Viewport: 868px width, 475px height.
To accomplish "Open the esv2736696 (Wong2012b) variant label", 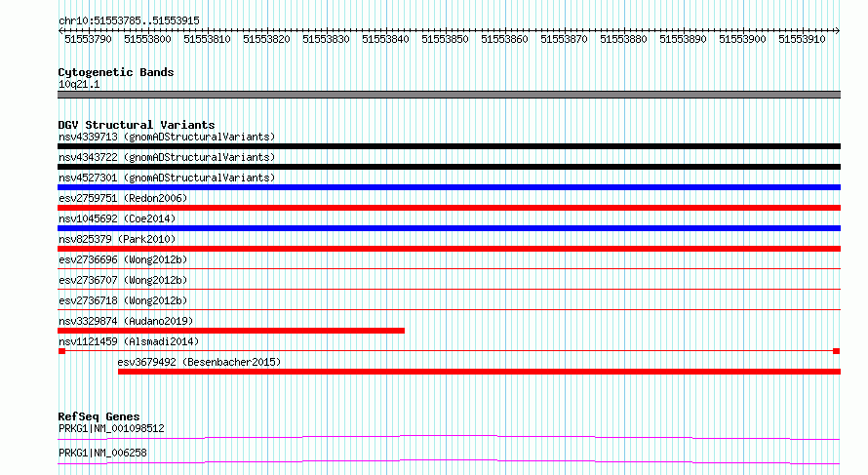I will [123, 259].
